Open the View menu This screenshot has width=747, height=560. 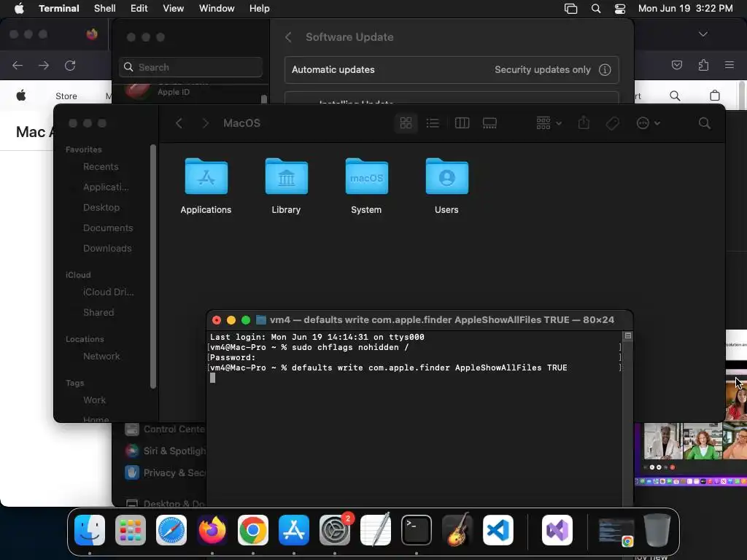tap(174, 8)
